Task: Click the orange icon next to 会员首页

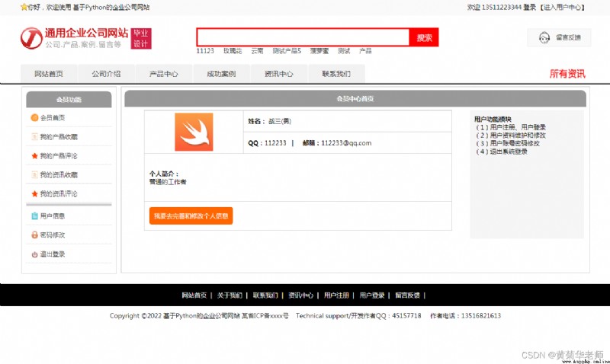Action: click(34, 118)
